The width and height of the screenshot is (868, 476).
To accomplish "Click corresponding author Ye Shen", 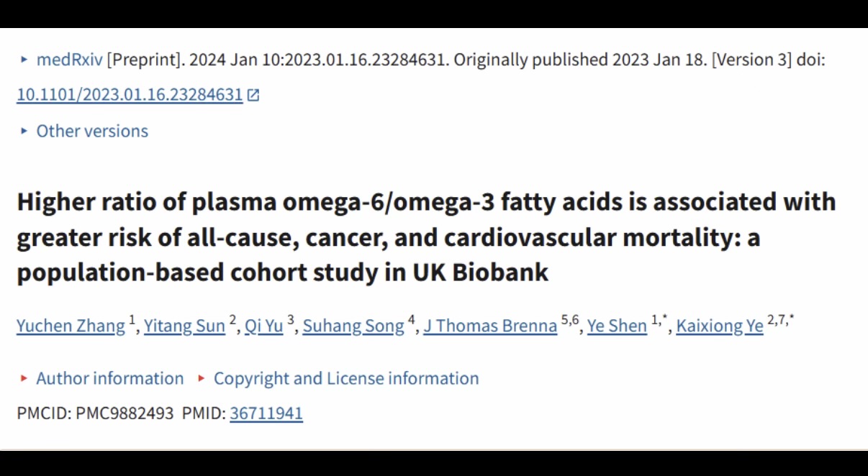I will (x=617, y=326).
